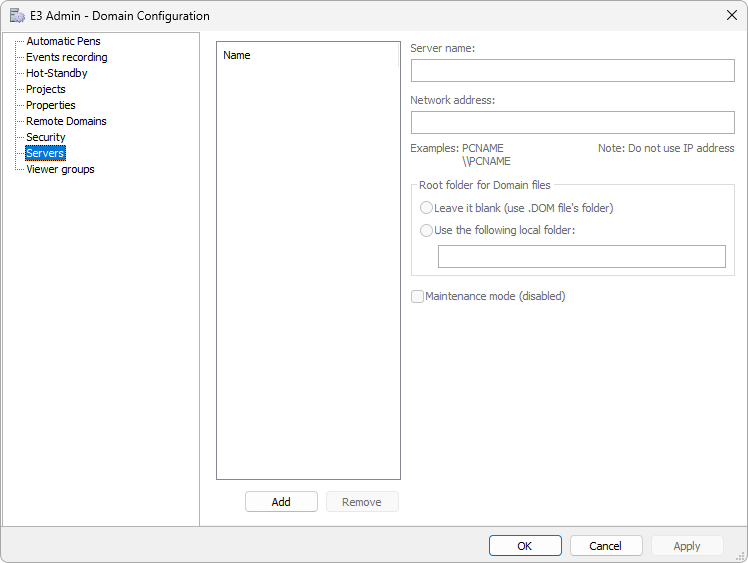Select the Projects tree item

pos(45,89)
